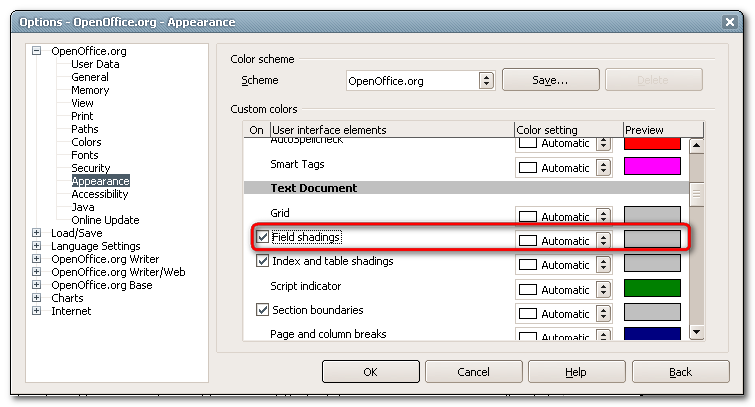The image size is (755, 407).
Task: Open Smart Tags color setting dropdown
Action: pyautogui.click(x=603, y=168)
